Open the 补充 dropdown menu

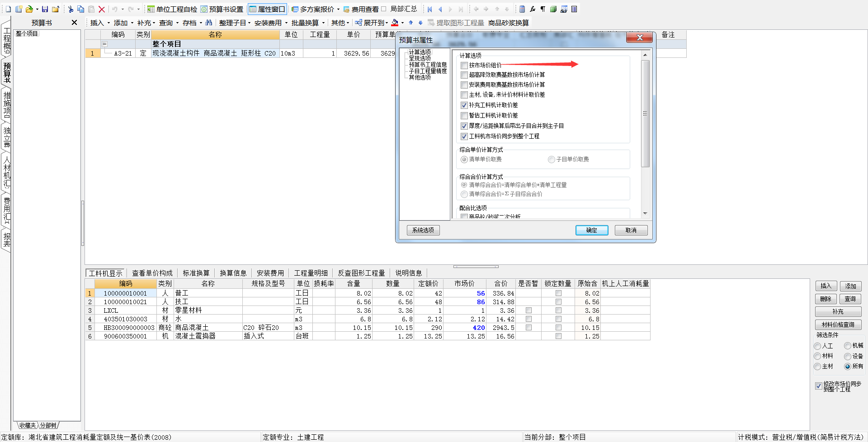[x=146, y=23]
